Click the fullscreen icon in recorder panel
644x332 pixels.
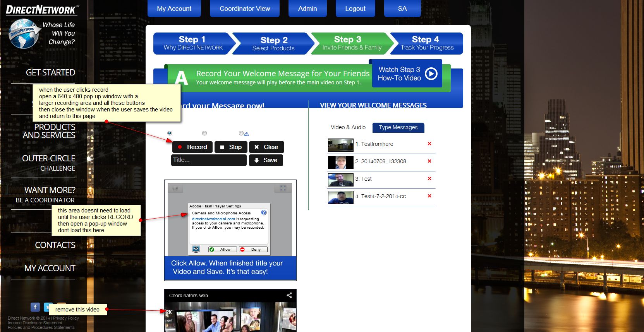click(x=283, y=188)
